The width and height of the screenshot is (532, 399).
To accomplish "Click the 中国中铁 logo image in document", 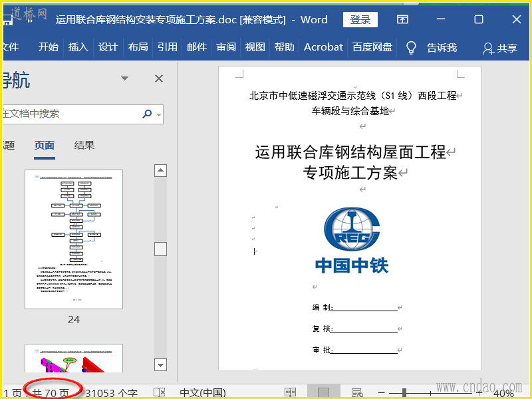I will coord(352,241).
